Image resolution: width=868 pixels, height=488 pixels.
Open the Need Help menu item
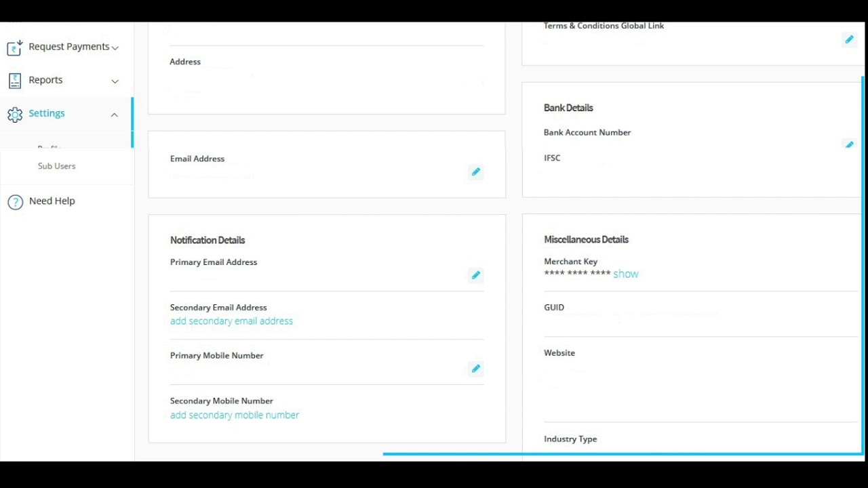pos(52,201)
